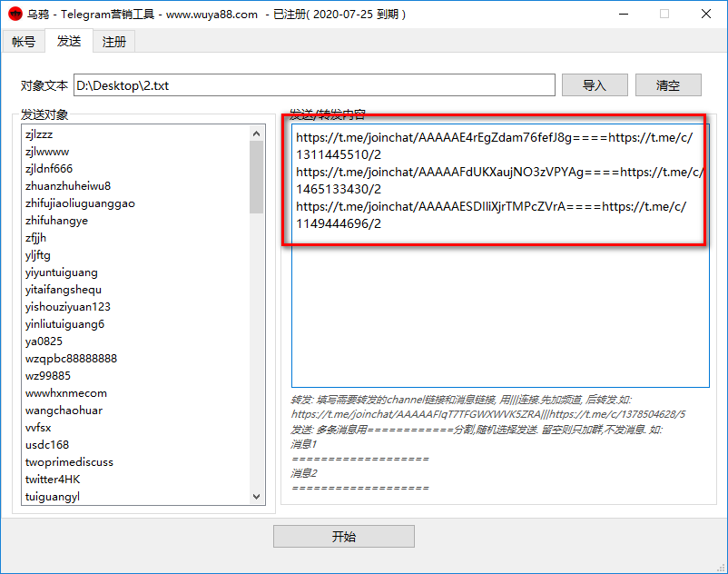Minimize the 乌鸦 Telegram tool window

(624, 14)
